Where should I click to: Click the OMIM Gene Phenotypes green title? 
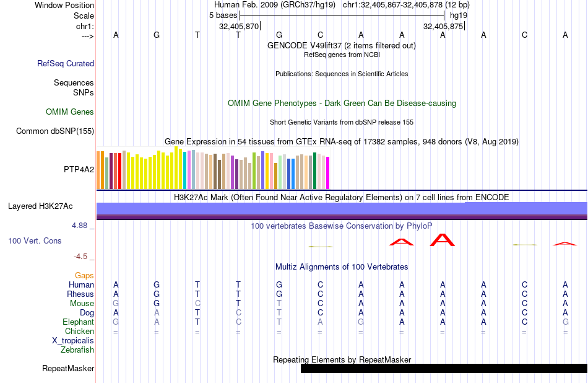[x=342, y=103]
